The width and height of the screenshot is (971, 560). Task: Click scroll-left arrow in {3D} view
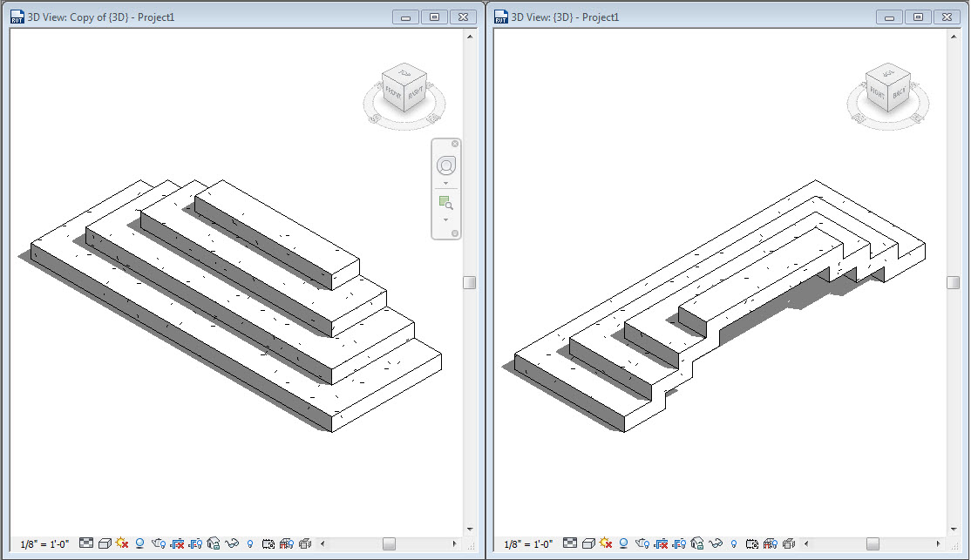pos(806,544)
